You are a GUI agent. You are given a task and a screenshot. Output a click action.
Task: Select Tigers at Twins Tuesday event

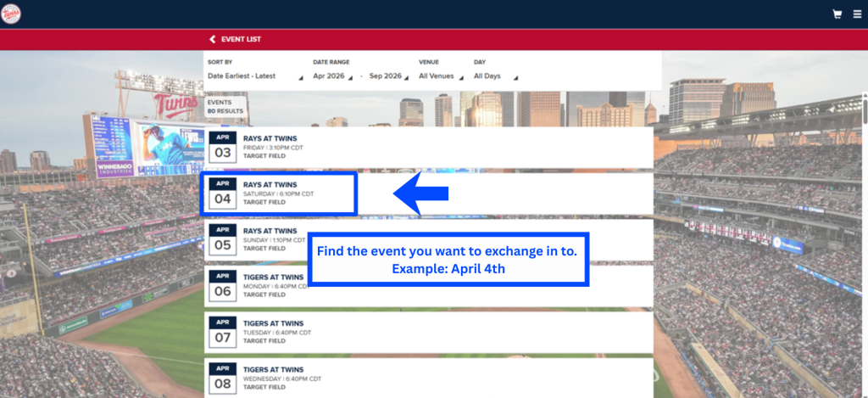(x=428, y=333)
